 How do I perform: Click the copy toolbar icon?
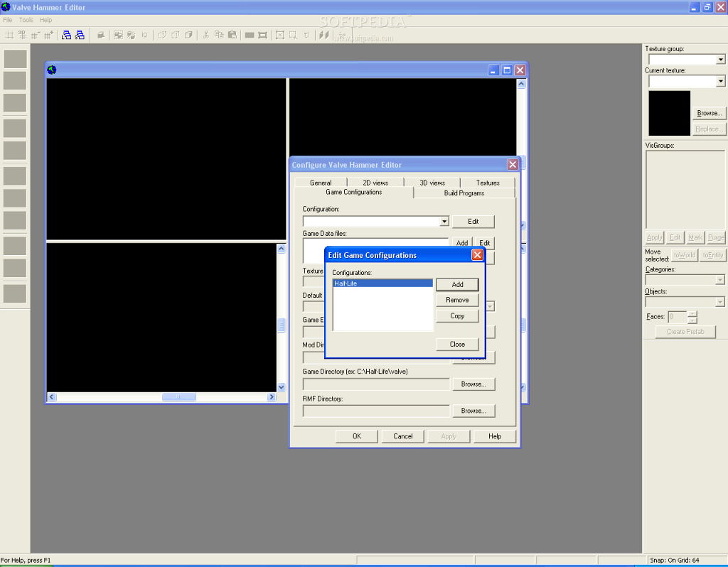[219, 35]
